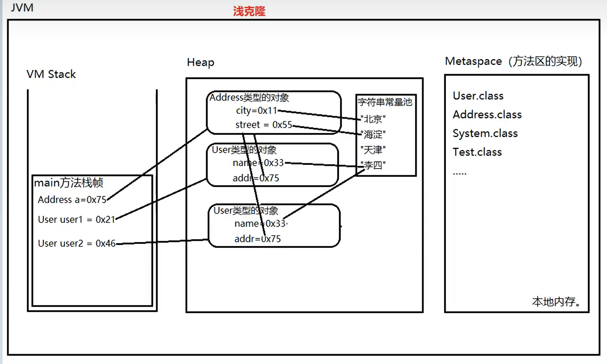Click the ..... ellipsis under Test.class
607x364 pixels.
pos(460,174)
